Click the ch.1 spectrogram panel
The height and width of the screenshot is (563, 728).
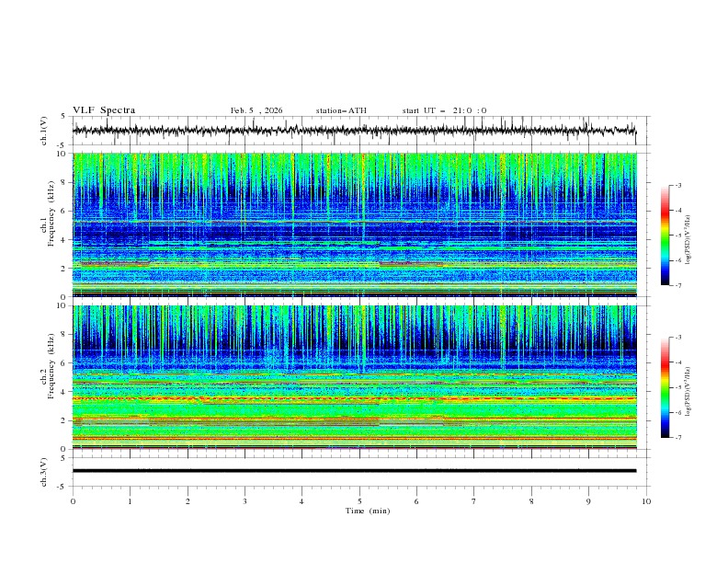(x=355, y=224)
